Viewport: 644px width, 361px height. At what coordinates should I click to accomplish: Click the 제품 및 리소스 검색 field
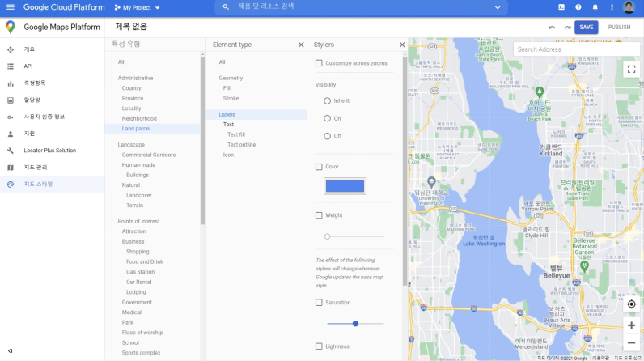coord(362,7)
